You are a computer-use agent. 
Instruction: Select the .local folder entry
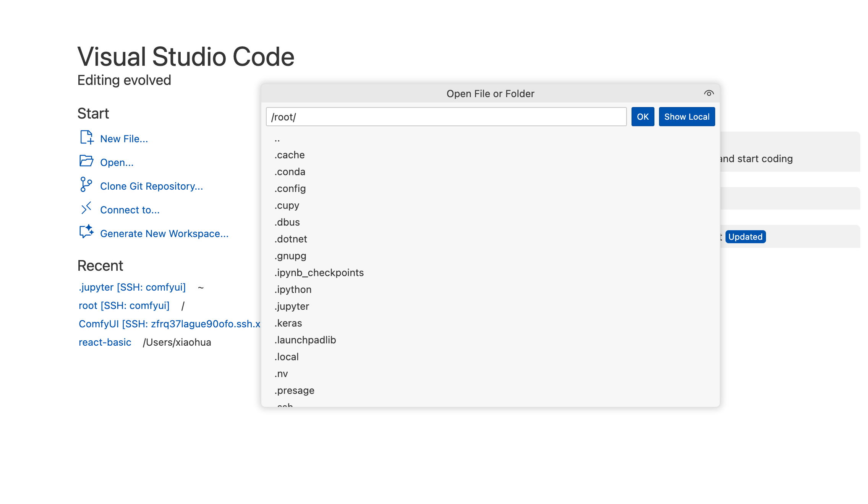[x=490, y=357]
